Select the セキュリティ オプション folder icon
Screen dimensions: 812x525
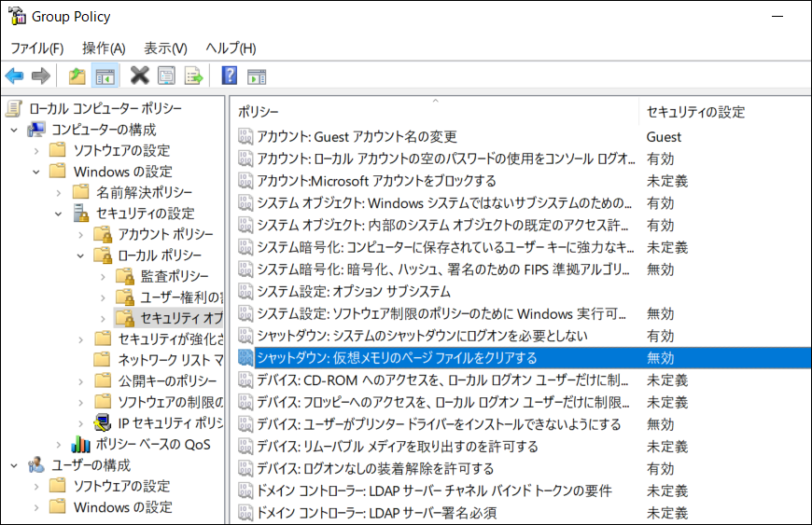[125, 318]
